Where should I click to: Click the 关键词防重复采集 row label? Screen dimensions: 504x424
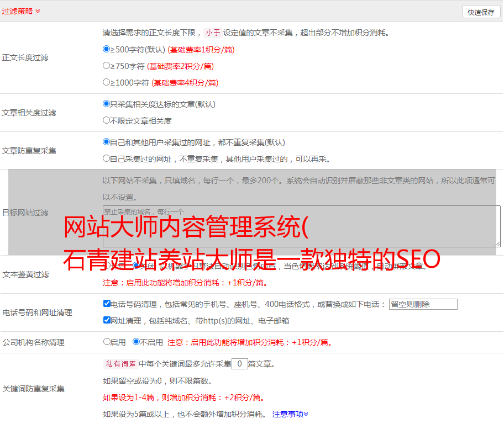coord(33,389)
